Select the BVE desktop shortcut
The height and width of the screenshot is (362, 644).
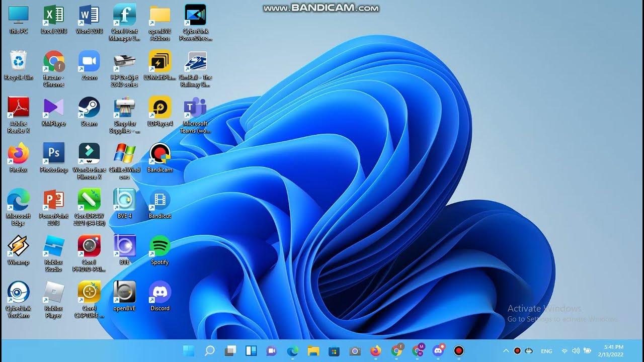pyautogui.click(x=124, y=251)
